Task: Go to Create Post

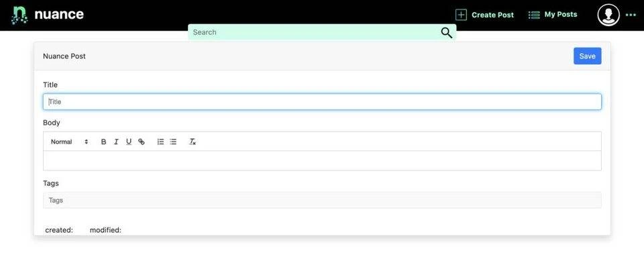Action: [484, 15]
